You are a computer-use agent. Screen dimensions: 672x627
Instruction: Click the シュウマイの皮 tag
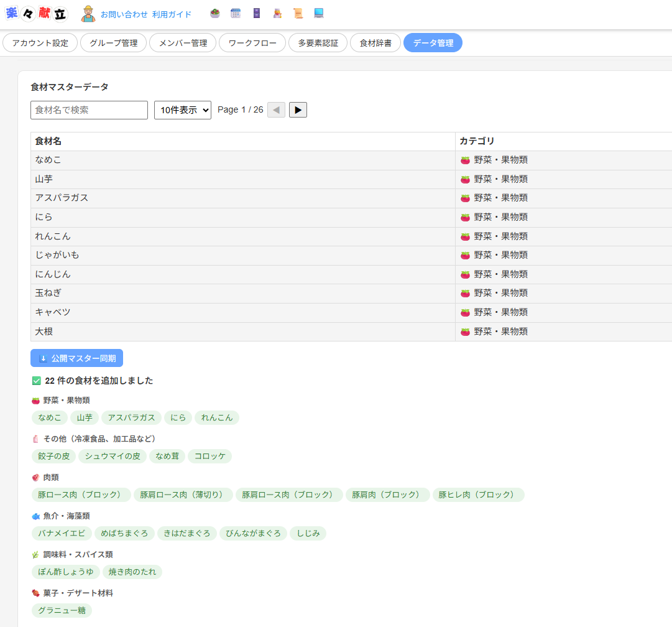(x=113, y=457)
